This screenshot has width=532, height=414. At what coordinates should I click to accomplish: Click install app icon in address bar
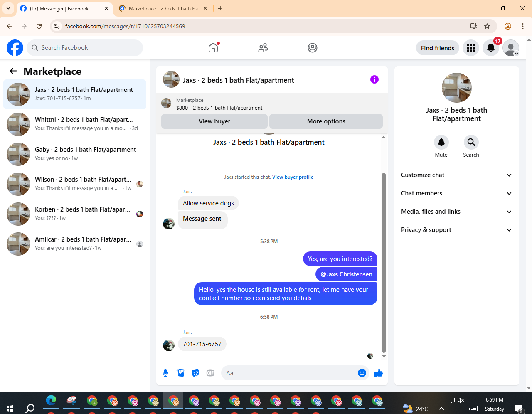pos(473,26)
